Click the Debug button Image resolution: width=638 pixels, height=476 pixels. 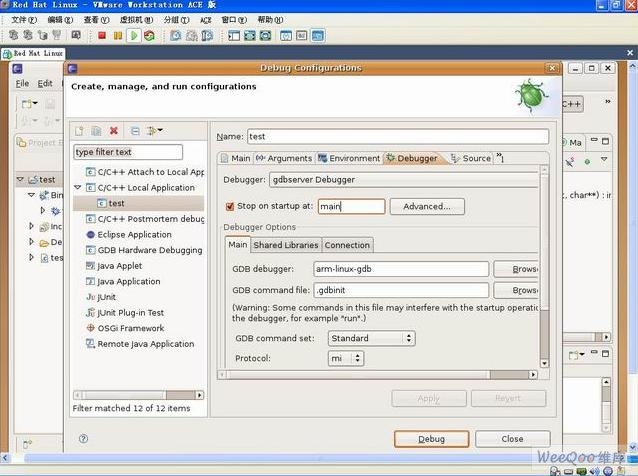click(x=431, y=439)
